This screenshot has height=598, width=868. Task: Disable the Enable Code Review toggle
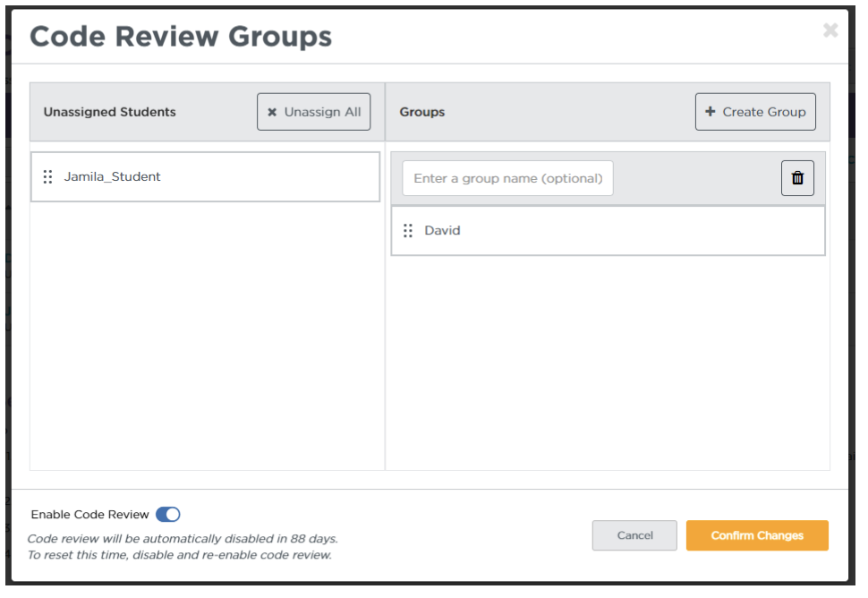coord(167,515)
